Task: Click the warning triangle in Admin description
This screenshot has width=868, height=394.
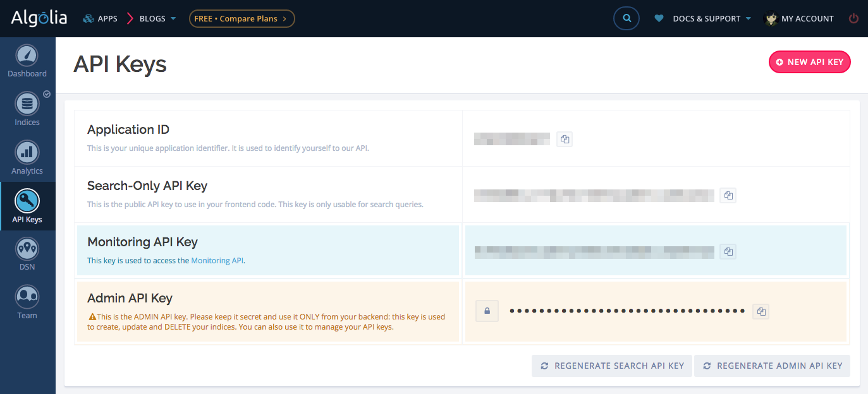Action: pyautogui.click(x=92, y=317)
